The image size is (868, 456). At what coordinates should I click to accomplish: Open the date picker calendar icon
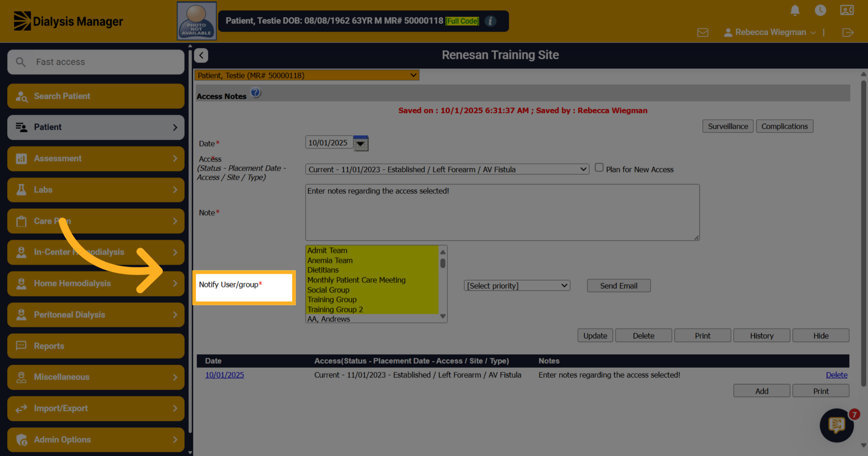[x=361, y=143]
